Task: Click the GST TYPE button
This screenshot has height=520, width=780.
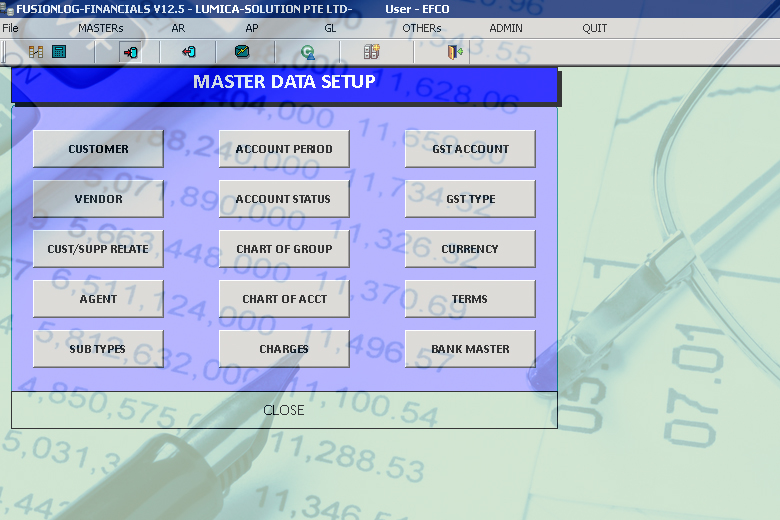Action: coord(470,199)
